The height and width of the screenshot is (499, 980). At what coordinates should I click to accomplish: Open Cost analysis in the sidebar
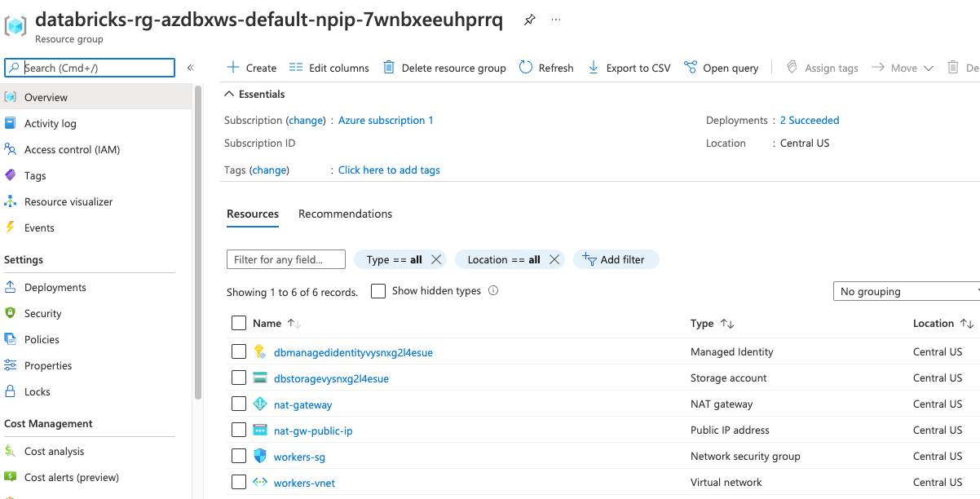[55, 451]
